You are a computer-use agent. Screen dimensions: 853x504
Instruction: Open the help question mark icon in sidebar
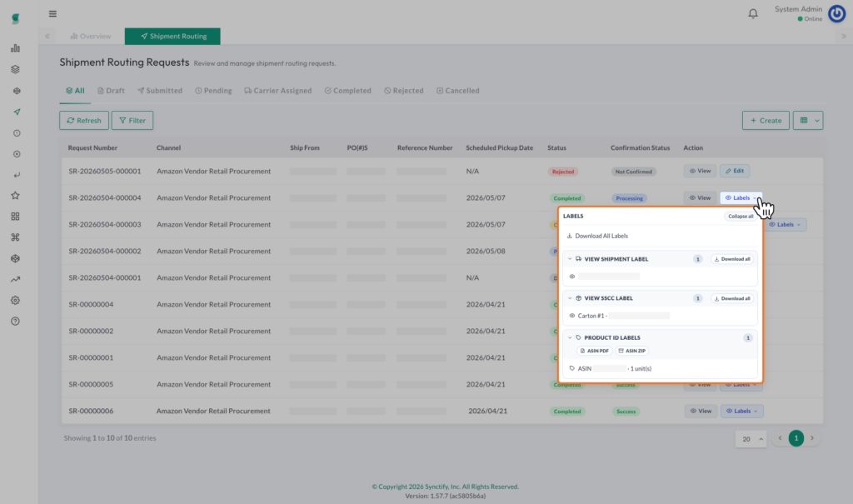[x=15, y=321]
